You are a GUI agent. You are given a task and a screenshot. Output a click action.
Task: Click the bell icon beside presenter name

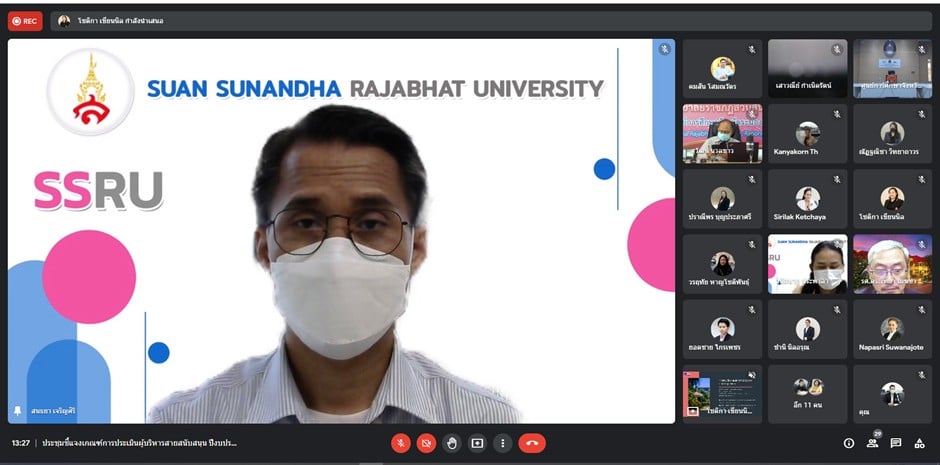(x=17, y=411)
